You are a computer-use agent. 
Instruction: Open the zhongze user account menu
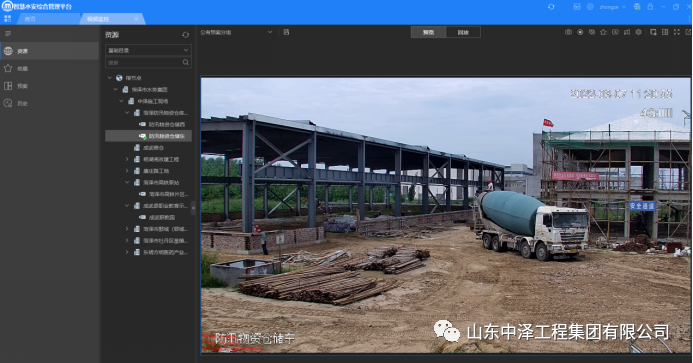tap(613, 7)
